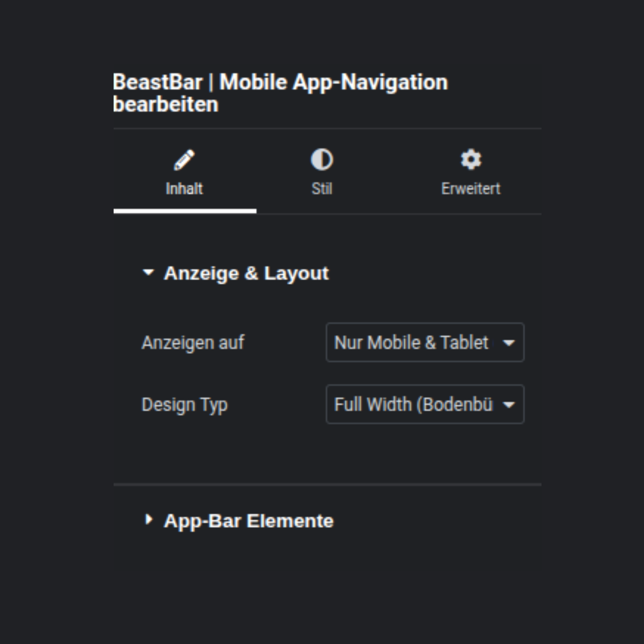Open the 'Nur Mobile & Tablet' dropdown
The width and height of the screenshot is (644, 644).
pos(411,342)
